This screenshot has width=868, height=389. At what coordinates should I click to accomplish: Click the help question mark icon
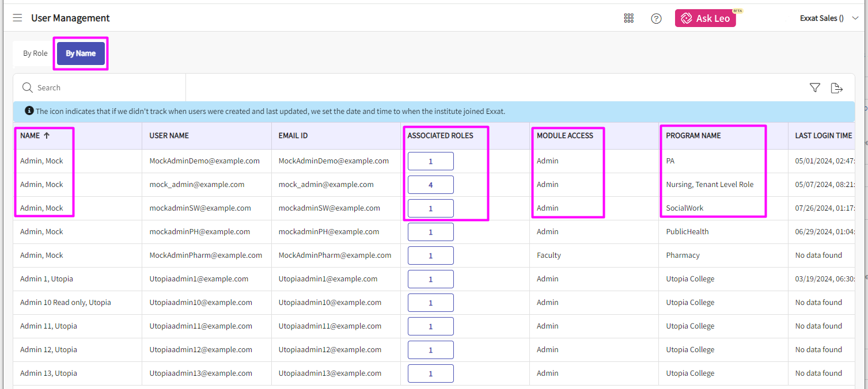point(656,18)
